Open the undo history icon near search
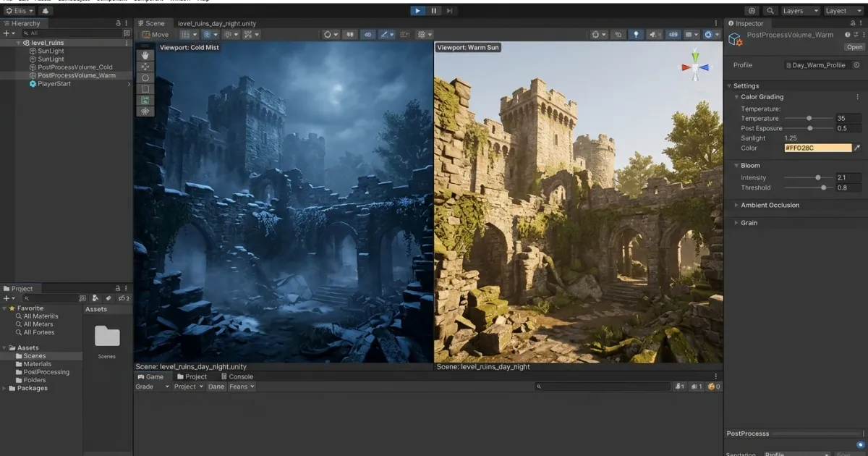 (752, 11)
